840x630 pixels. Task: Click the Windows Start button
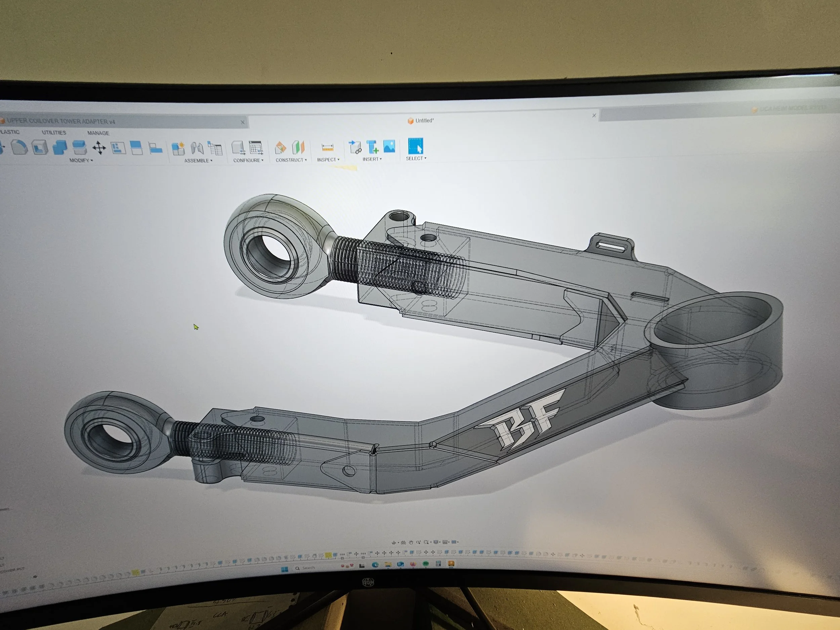[x=285, y=569]
